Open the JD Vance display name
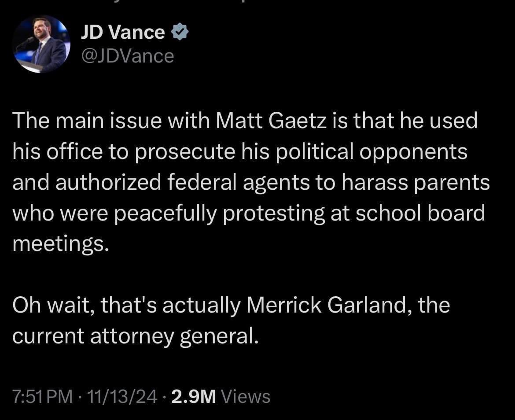Viewport: 515px width, 420px height. click(x=123, y=32)
